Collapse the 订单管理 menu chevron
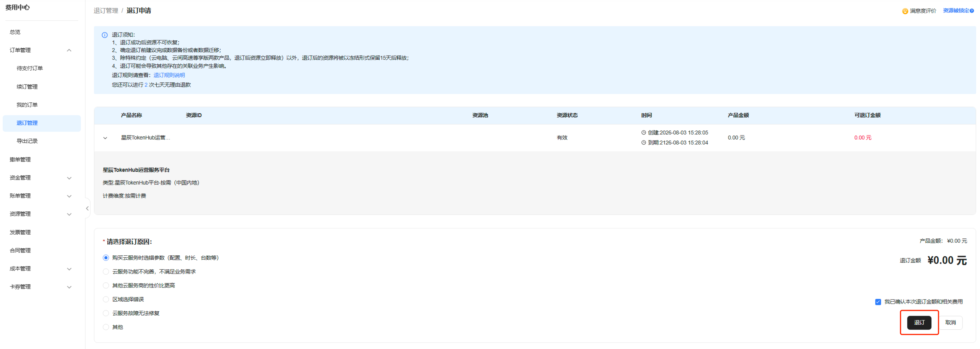The height and width of the screenshot is (349, 980). 69,50
